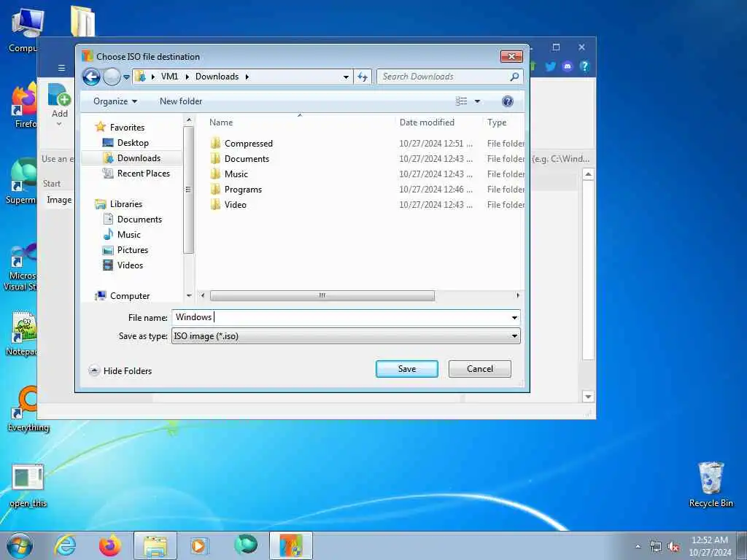The height and width of the screenshot is (560, 747).
Task: Click New folder in the toolbar
Action: click(x=181, y=101)
